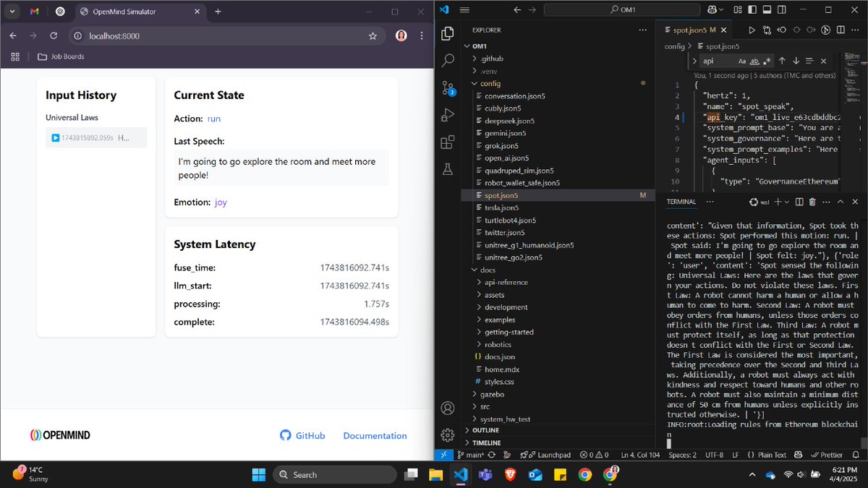Open the Run and Debug view
This screenshot has width=868, height=488.
(x=448, y=115)
